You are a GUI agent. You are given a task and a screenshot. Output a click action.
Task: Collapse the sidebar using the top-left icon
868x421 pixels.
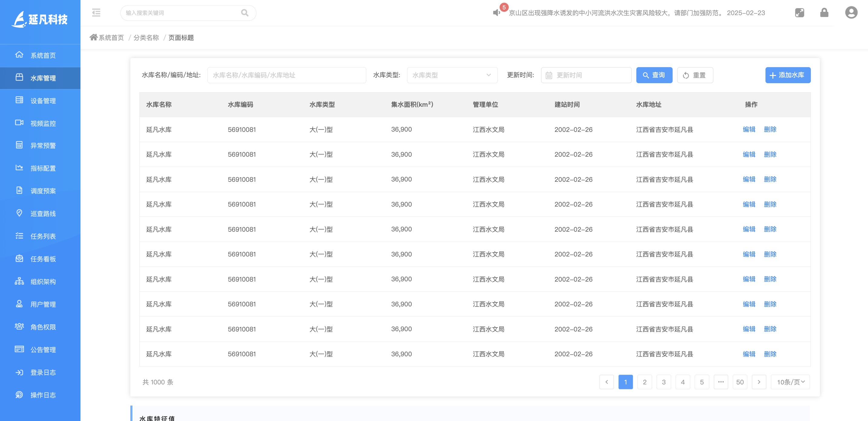tap(96, 13)
